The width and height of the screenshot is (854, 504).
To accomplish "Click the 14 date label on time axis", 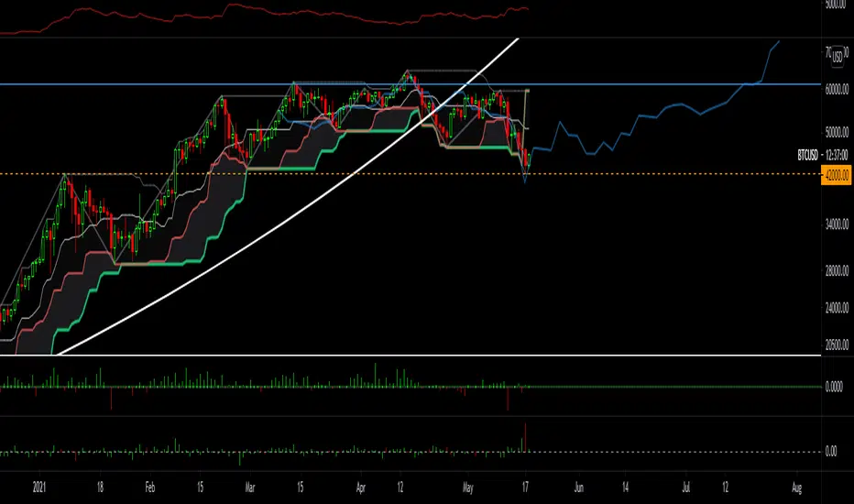I will coord(625,488).
